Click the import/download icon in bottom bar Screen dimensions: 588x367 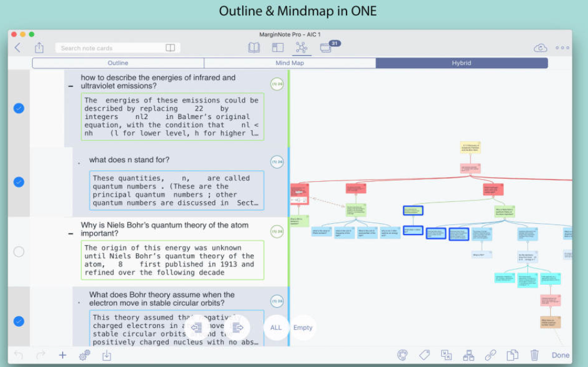pos(106,355)
